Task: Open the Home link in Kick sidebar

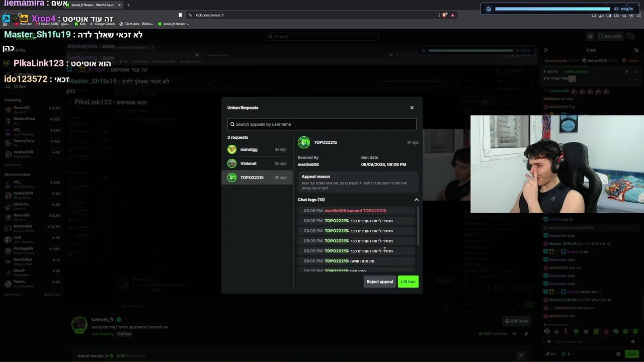Action: [20, 50]
